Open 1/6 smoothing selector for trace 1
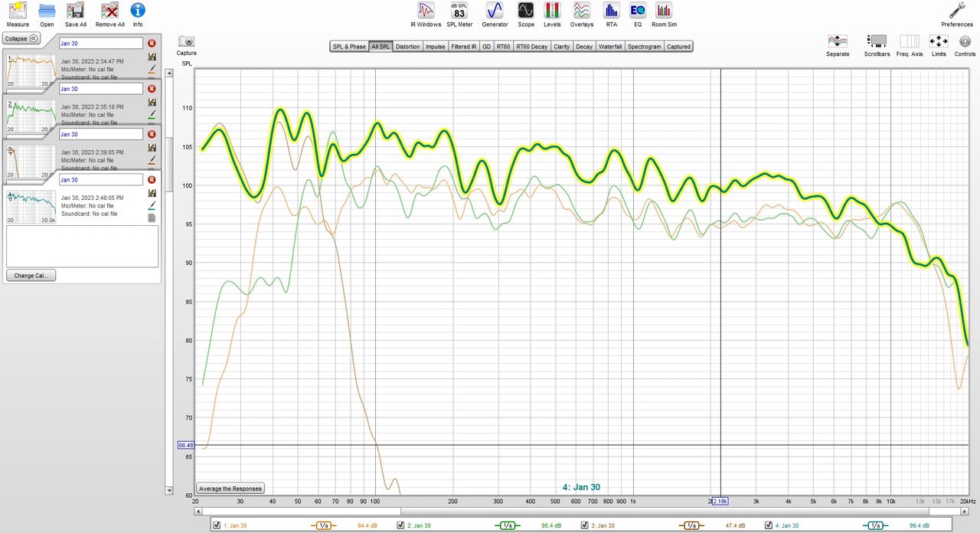This screenshot has width=980, height=533. (323, 525)
